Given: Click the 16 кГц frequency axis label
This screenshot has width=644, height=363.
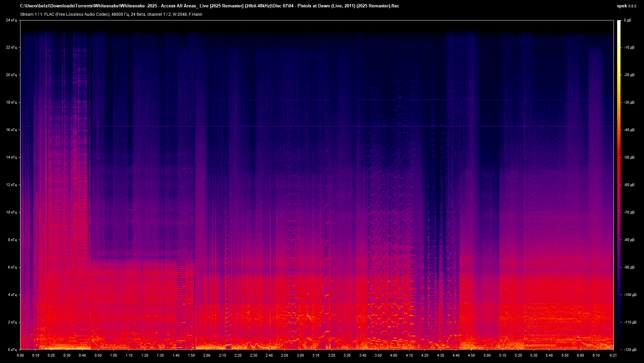Looking at the screenshot, I should coord(11,130).
